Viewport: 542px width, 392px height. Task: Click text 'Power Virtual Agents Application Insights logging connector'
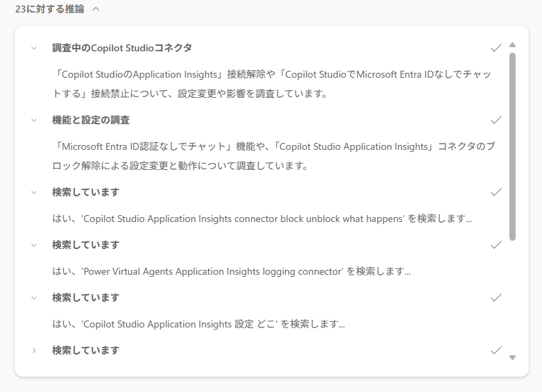click(213, 272)
